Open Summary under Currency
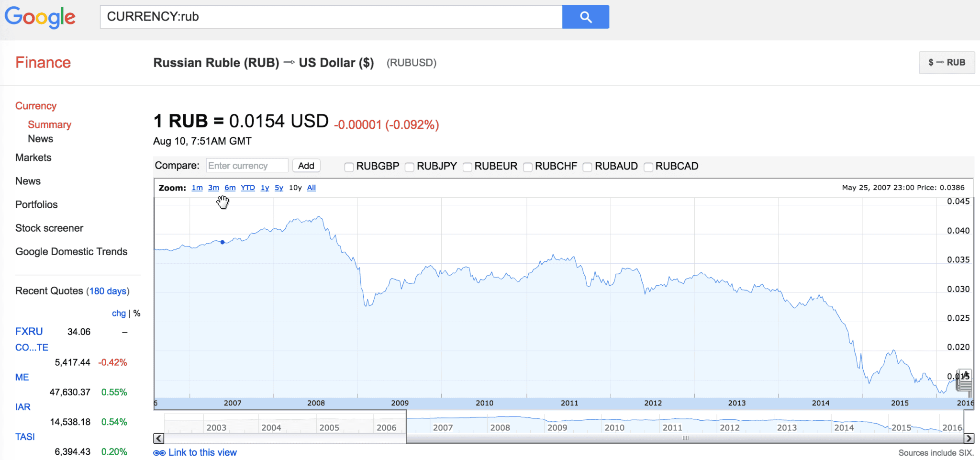This screenshot has width=980, height=460. (49, 124)
